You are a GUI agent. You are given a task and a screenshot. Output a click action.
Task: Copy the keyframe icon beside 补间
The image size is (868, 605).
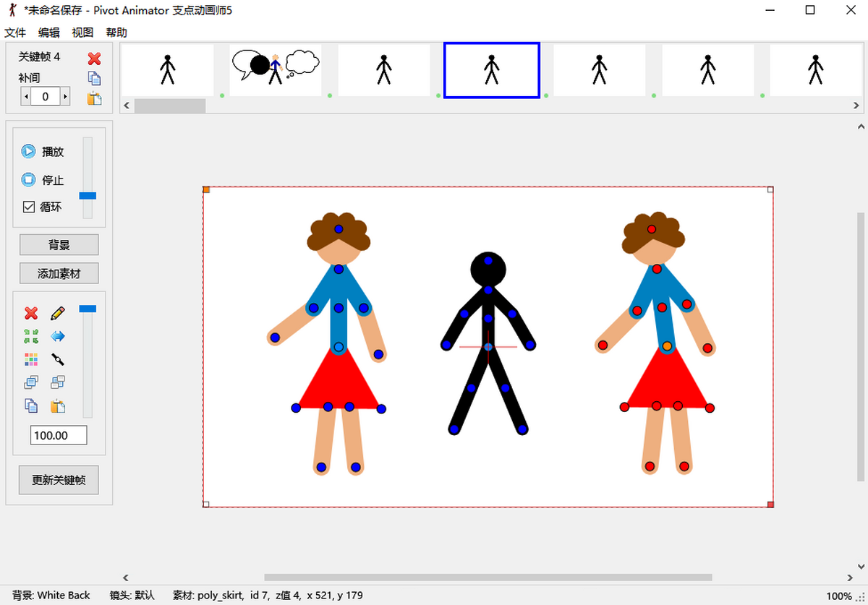(94, 78)
